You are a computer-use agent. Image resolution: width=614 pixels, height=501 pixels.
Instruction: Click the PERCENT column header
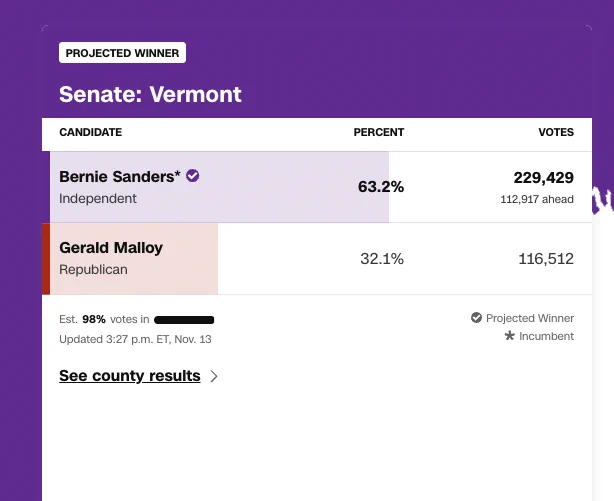point(379,132)
